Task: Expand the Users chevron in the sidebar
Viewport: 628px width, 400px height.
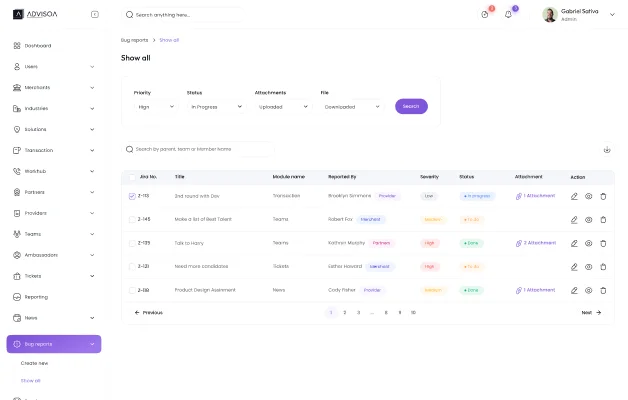Action: [x=92, y=67]
